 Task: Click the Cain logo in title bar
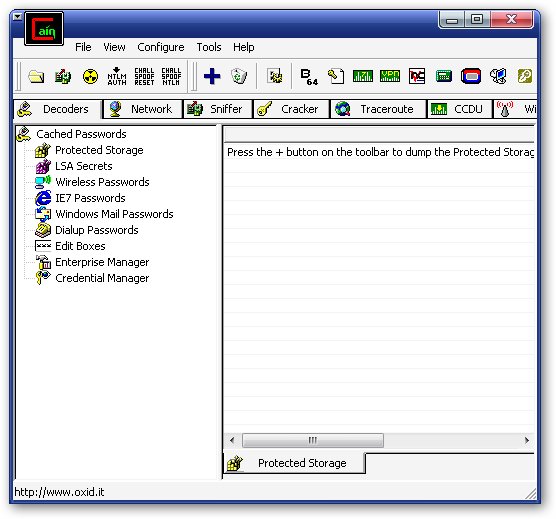click(44, 29)
